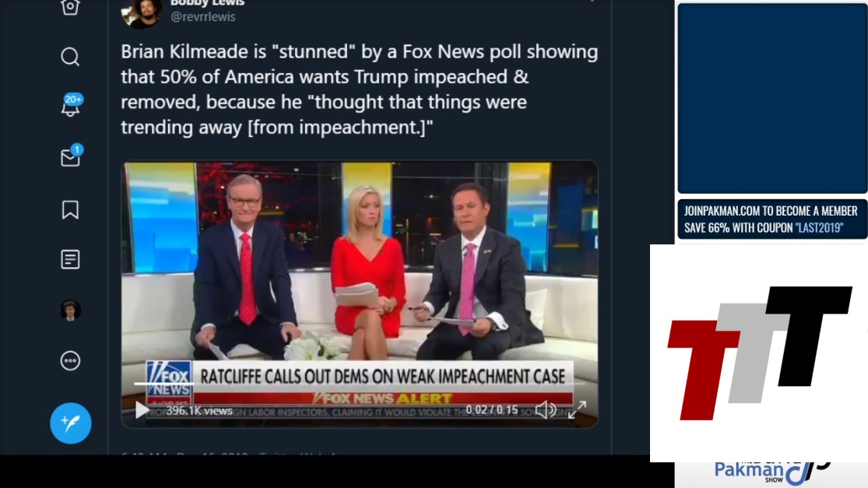Open the Lists icon in sidebar
This screenshot has width=868, height=488.
tap(70, 259)
